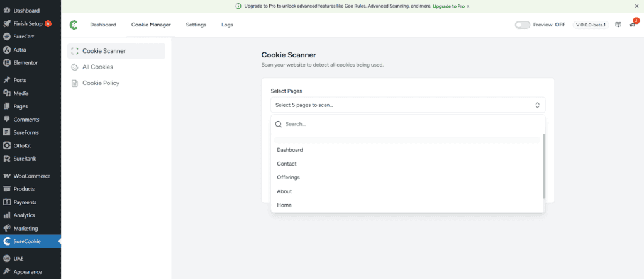Click the Elementor icon in sidebar
This screenshot has height=279, width=644.
click(6, 63)
